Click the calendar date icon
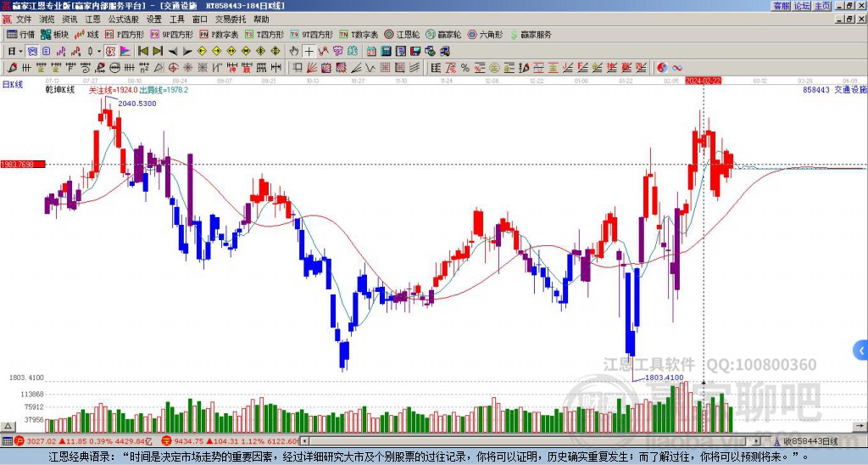868x465 pixels. [371, 52]
